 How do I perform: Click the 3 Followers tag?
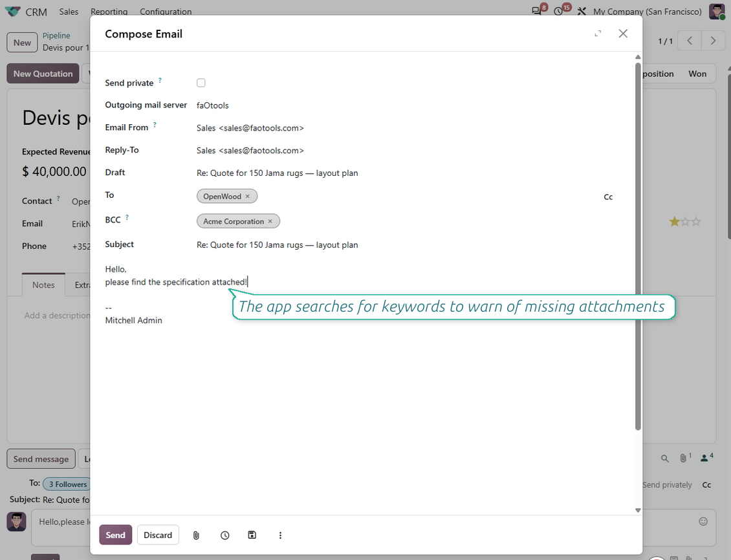tap(68, 484)
